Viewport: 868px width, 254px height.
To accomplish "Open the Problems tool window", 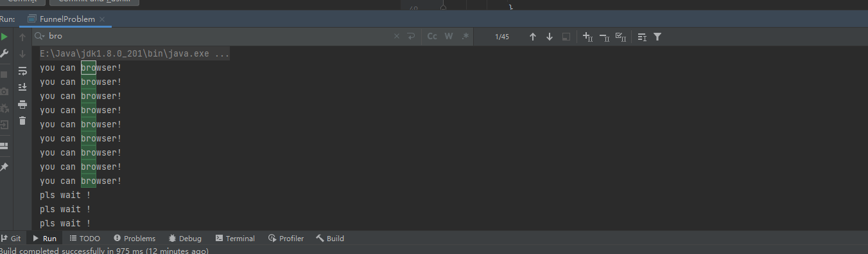I will coord(134,239).
